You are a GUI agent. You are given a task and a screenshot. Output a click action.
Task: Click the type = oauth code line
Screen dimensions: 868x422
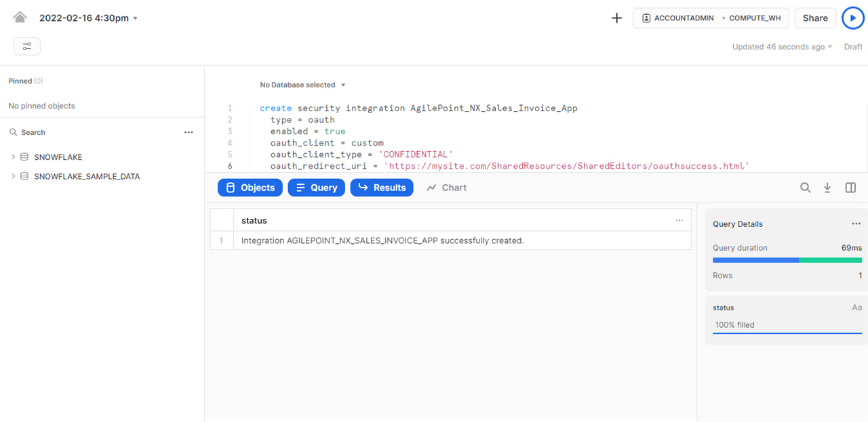point(302,120)
